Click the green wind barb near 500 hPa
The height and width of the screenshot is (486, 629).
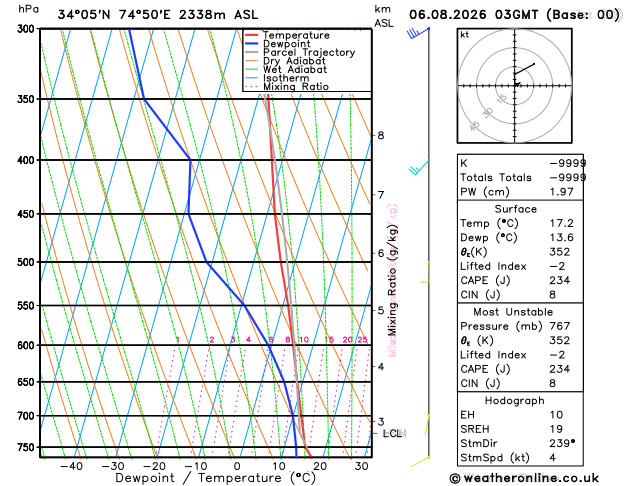[425, 272]
